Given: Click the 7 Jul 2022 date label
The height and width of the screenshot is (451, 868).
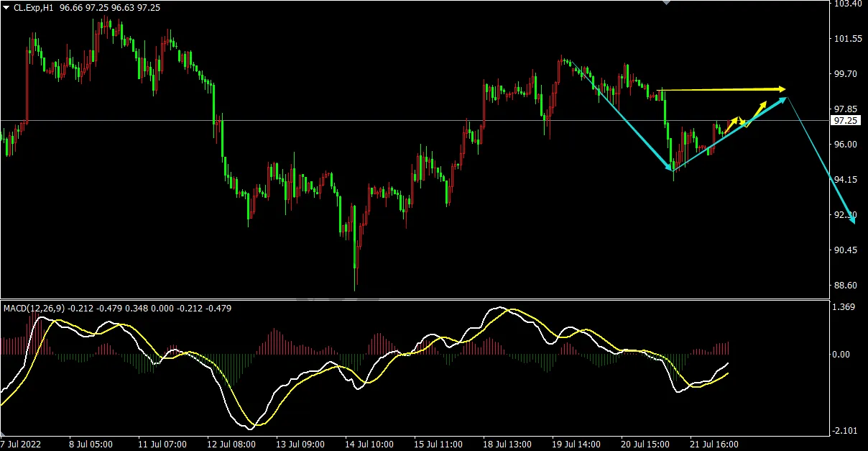Looking at the screenshot, I should [22, 444].
